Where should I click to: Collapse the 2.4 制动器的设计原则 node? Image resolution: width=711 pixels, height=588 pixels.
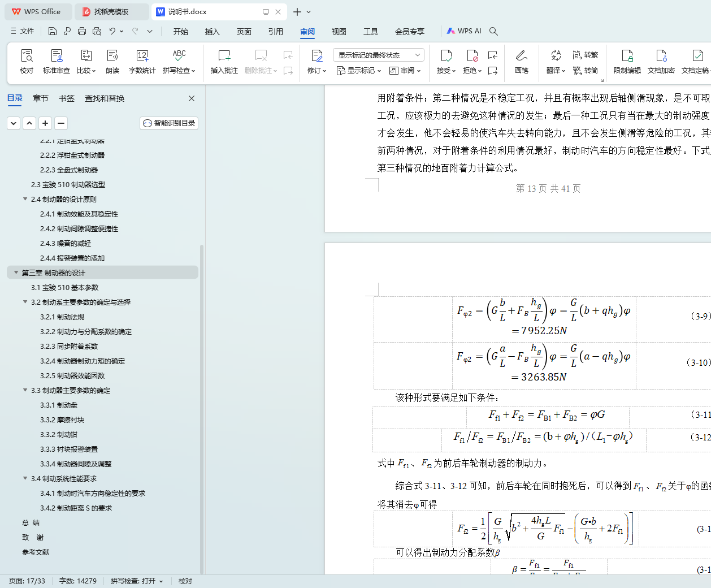(25, 199)
